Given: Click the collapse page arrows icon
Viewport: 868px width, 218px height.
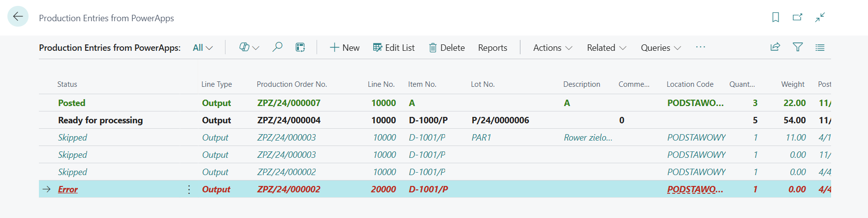Looking at the screenshot, I should pyautogui.click(x=820, y=17).
